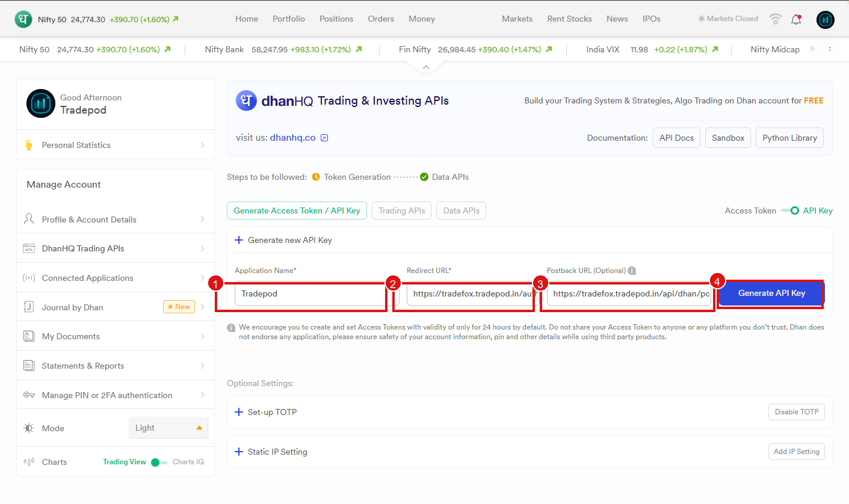The height and width of the screenshot is (504, 849).
Task: Click the Mode brightness sun icon
Action: click(28, 428)
